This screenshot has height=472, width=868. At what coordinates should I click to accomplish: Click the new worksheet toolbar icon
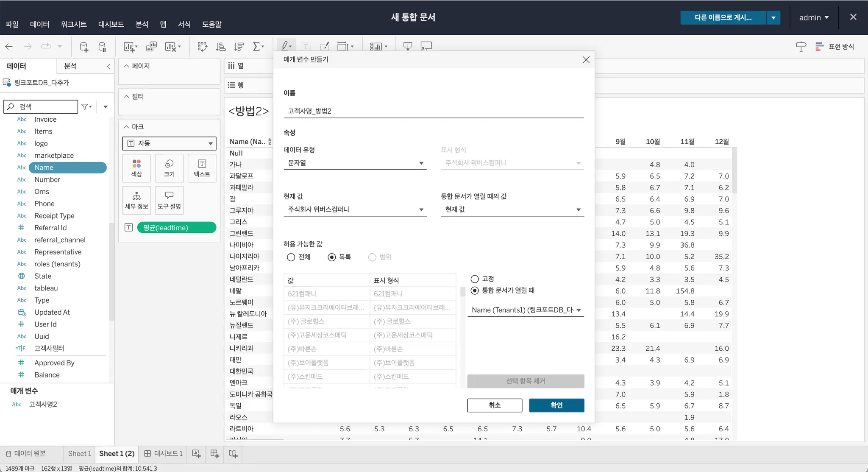129,47
